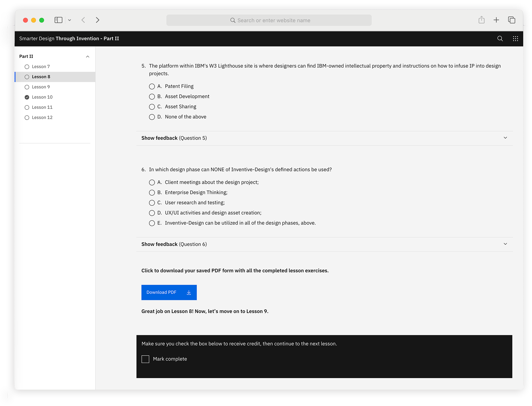Click the chevron on Question 5 feedback
This screenshot has width=532, height=406.
click(x=505, y=138)
